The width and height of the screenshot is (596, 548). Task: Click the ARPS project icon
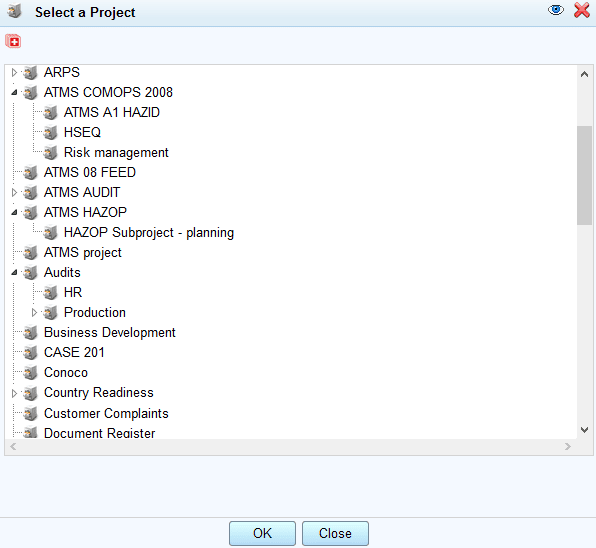pyautogui.click(x=30, y=72)
